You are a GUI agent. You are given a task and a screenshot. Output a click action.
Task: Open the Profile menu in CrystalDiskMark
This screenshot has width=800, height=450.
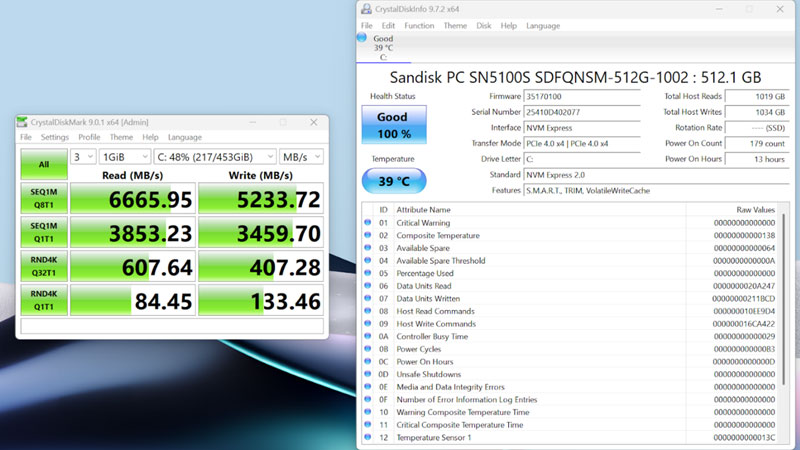coord(89,137)
